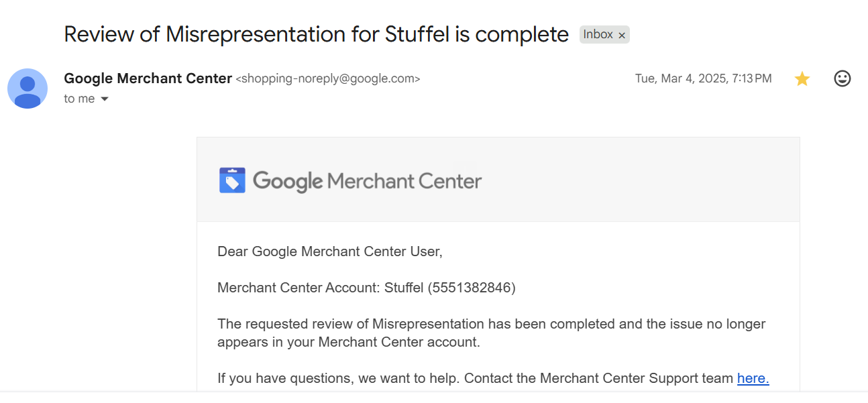
Task: Open the emoji reaction picker
Action: coord(842,78)
